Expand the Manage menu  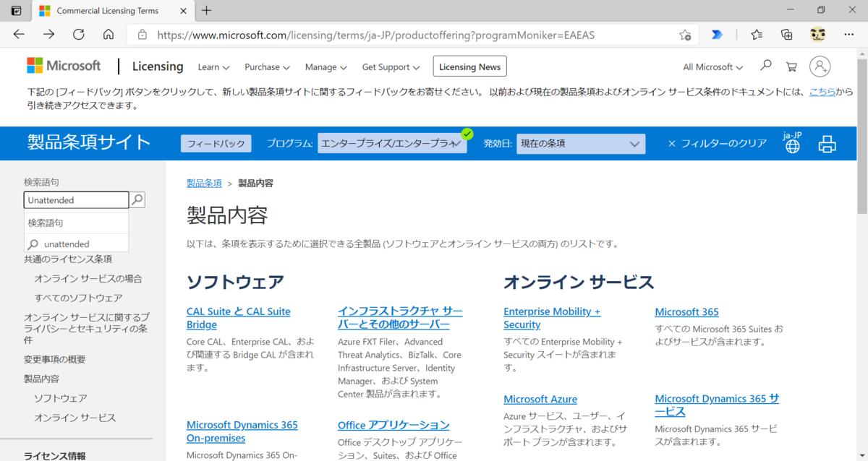326,66
